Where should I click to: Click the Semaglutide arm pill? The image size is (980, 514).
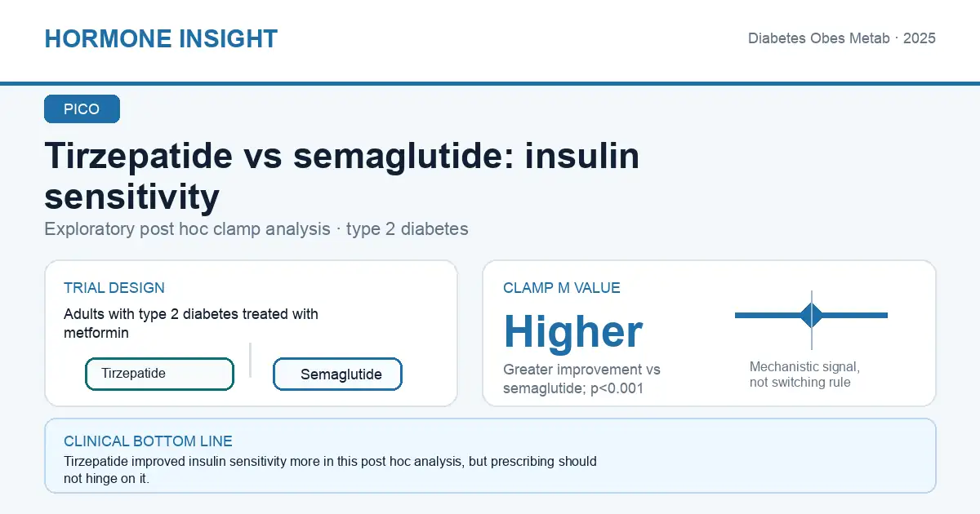pyautogui.click(x=338, y=374)
